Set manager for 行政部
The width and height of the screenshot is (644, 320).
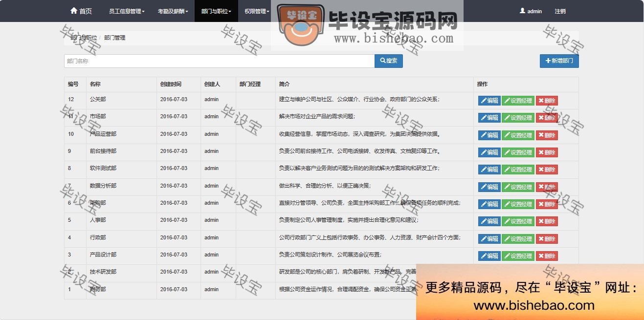pos(518,239)
